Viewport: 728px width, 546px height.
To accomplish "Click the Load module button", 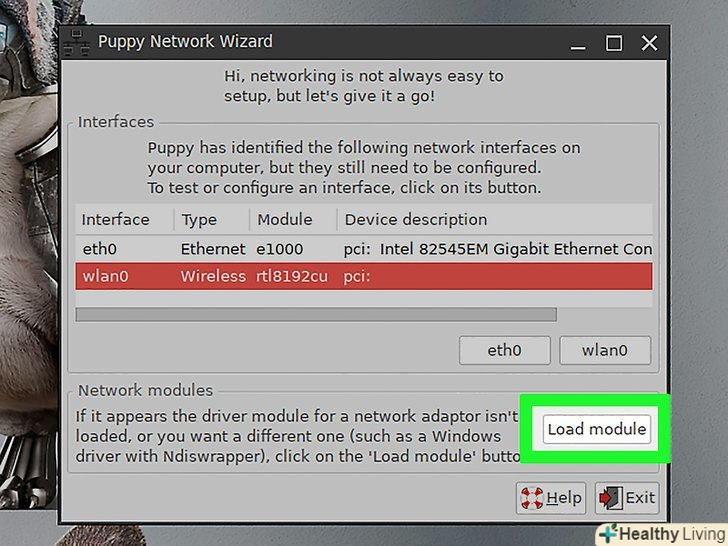I will tap(597, 429).
